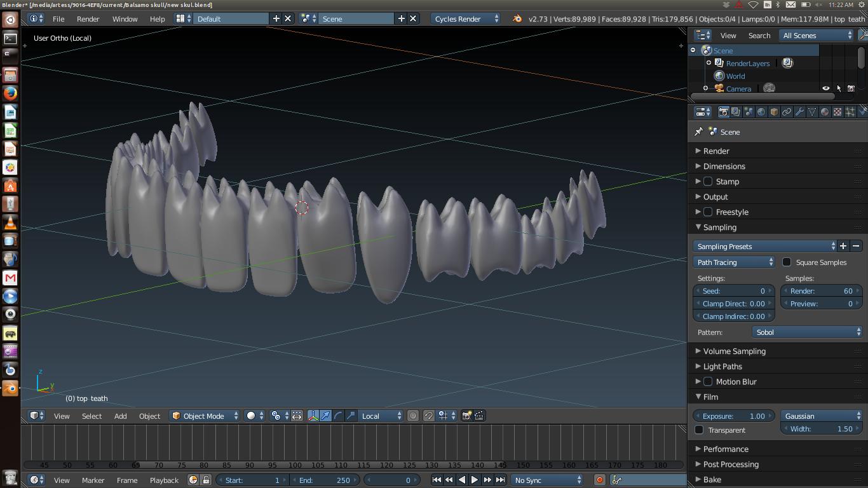The width and height of the screenshot is (868, 488).
Task: Open the Render Layers properties tab
Action: pyautogui.click(x=736, y=112)
